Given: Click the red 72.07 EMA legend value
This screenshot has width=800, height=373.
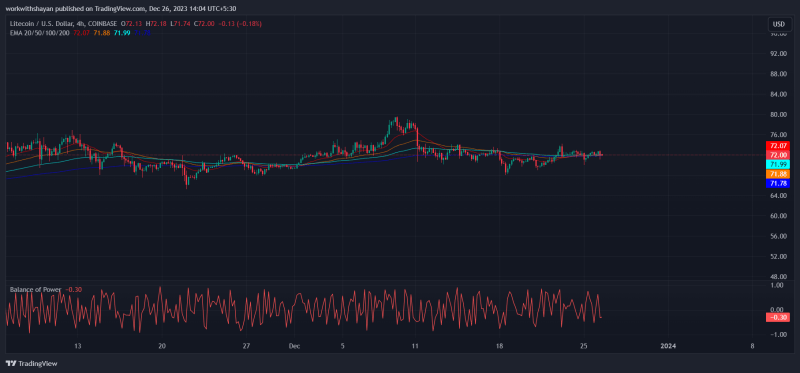Looking at the screenshot, I should (x=81, y=33).
